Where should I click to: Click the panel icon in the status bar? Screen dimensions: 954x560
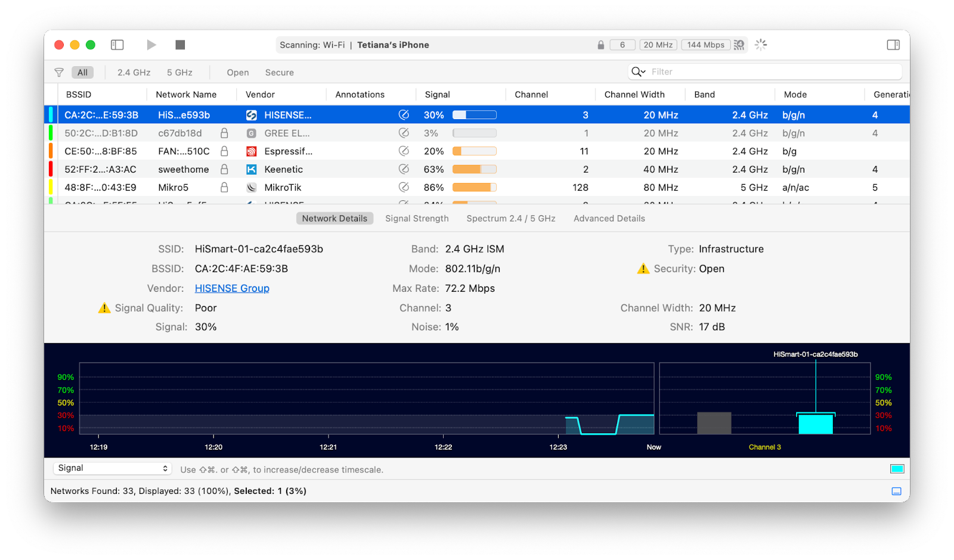tap(896, 491)
